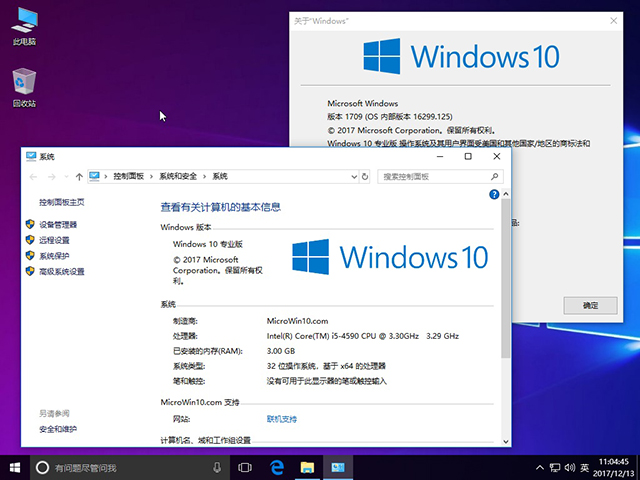This screenshot has height=480, width=640.
Task: Open 控制面板主页 link
Action: pyautogui.click(x=62, y=202)
